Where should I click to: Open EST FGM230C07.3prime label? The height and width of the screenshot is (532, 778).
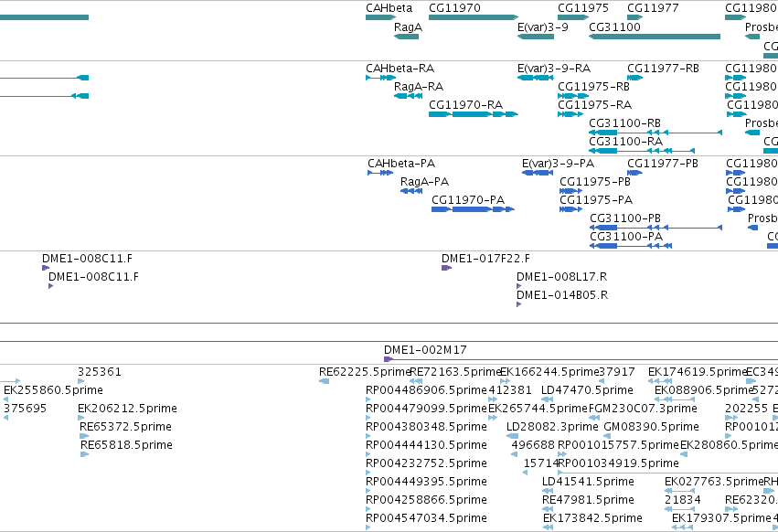point(643,409)
